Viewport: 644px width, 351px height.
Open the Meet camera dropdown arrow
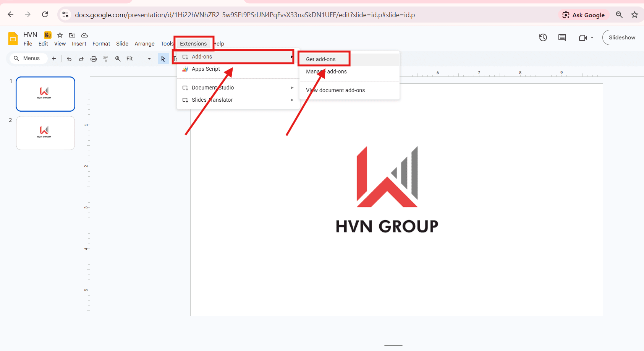click(592, 37)
